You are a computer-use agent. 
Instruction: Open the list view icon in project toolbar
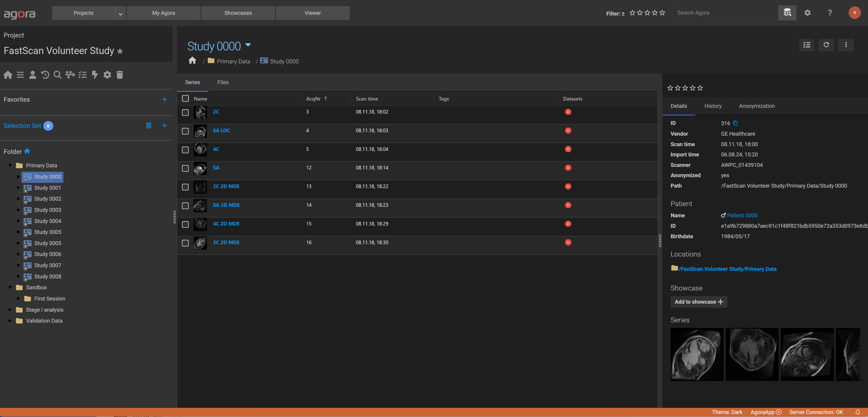tap(20, 75)
